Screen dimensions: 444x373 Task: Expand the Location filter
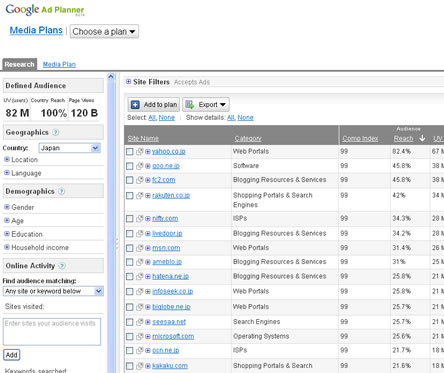point(7,160)
